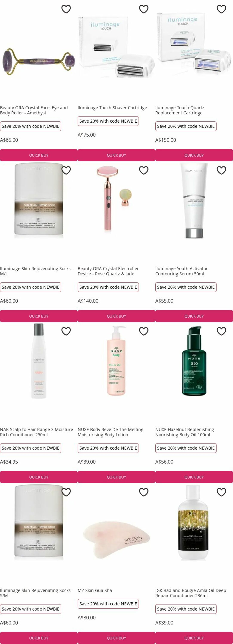This screenshot has height=644, width=233.
Task: Heart the NUXE Hazelnut Body Oil
Action: 221,331
